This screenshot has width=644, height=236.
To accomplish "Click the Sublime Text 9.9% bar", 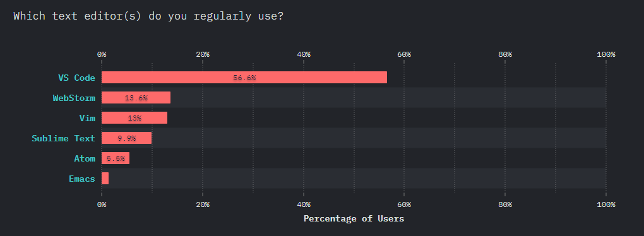I will pyautogui.click(x=126, y=138).
